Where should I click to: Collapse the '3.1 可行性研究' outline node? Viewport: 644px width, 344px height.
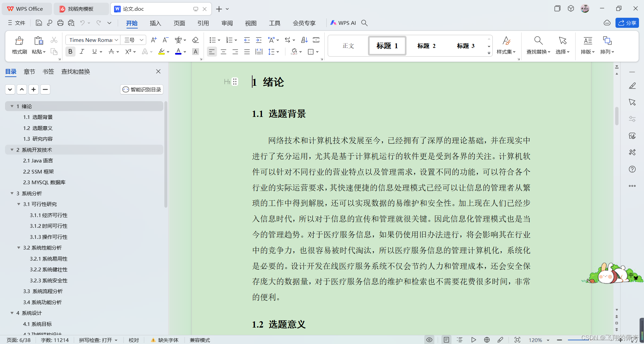pos(19,204)
